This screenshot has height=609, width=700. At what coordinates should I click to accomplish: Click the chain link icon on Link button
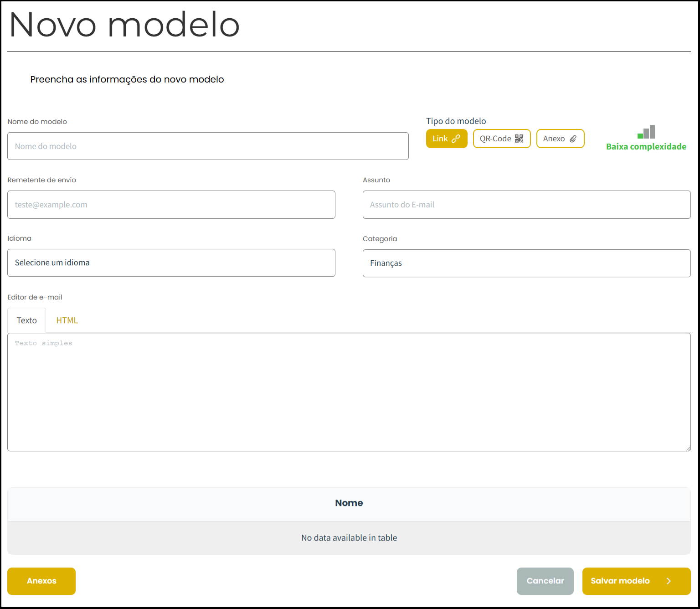(x=457, y=138)
